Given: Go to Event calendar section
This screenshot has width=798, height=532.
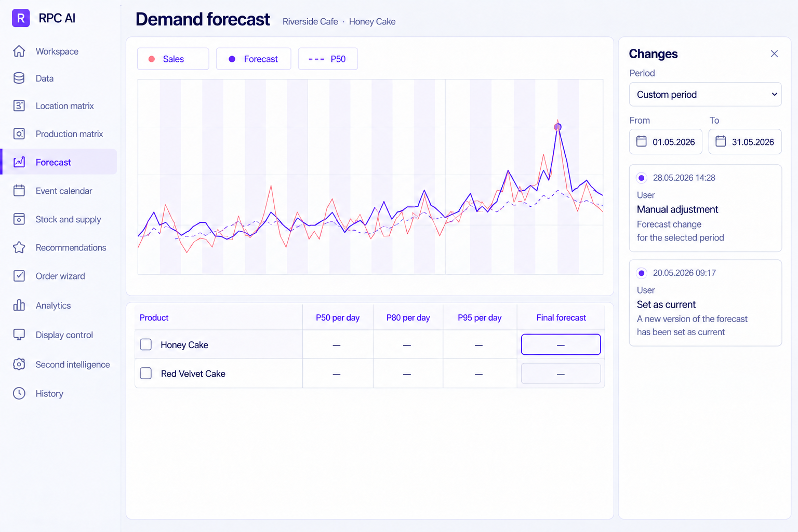Looking at the screenshot, I should [59, 191].
